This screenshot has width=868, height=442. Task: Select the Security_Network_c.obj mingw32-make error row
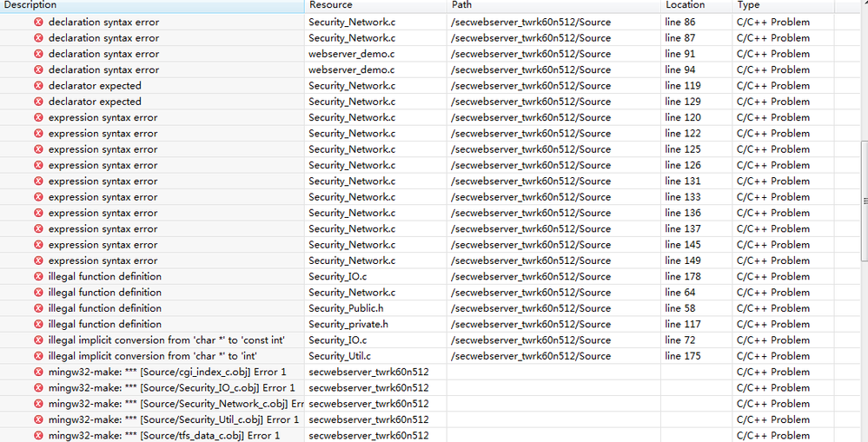(x=176, y=404)
